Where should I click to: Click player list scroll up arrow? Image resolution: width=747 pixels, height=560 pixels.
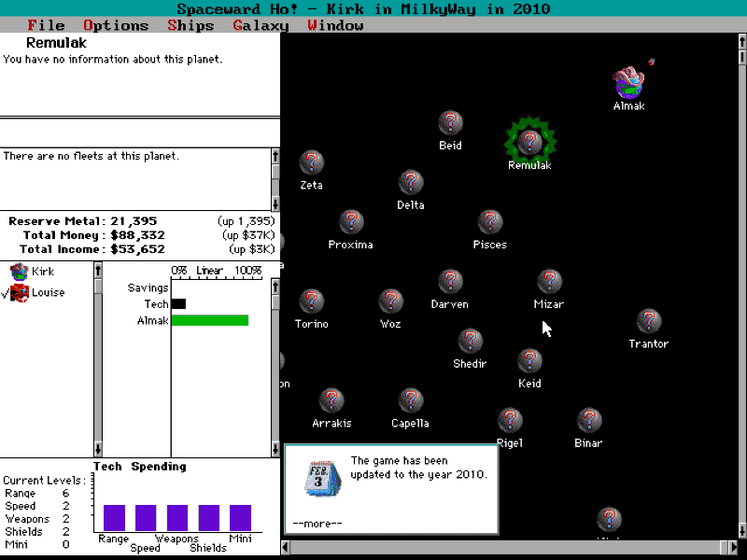tap(98, 270)
